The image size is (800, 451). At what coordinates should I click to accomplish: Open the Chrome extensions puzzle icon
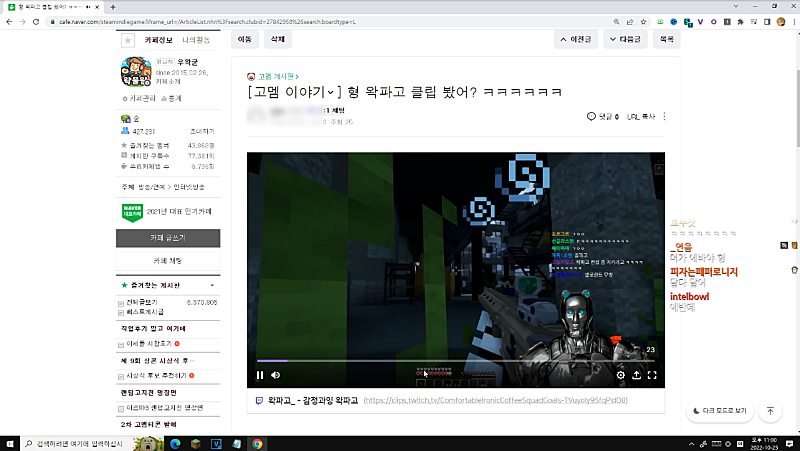click(740, 22)
